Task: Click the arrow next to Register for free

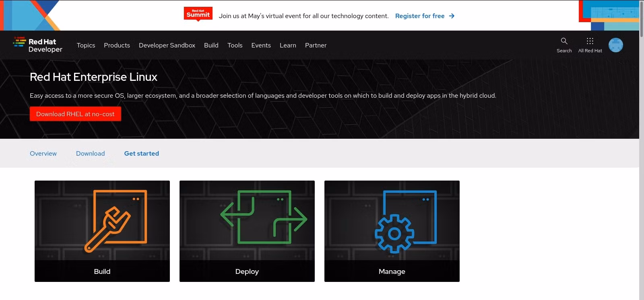Action: click(452, 16)
